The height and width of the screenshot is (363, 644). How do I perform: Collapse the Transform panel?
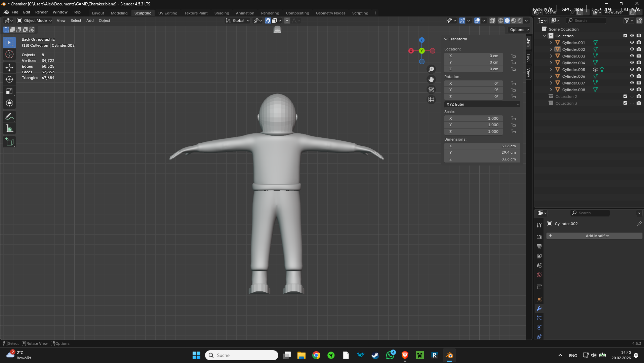coord(446,39)
